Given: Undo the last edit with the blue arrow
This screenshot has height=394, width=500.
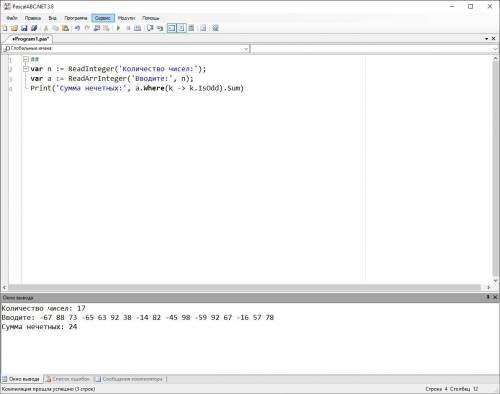Looking at the screenshot, I should click(77, 28).
